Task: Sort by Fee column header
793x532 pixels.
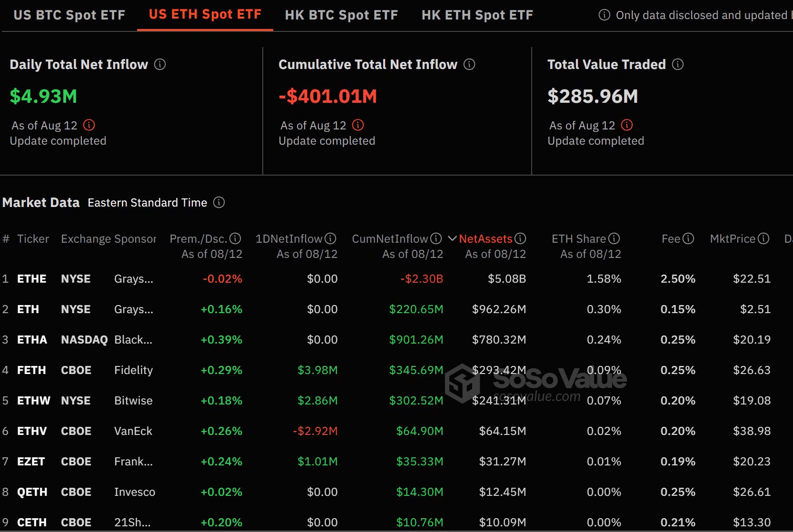Action: click(x=671, y=238)
